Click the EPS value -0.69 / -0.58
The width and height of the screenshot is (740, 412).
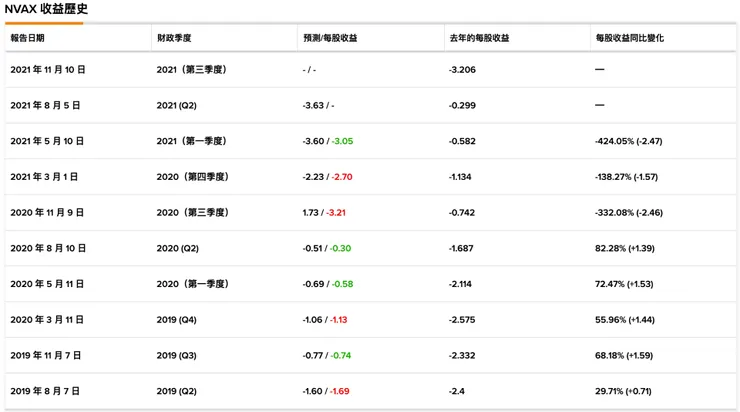coord(328,284)
